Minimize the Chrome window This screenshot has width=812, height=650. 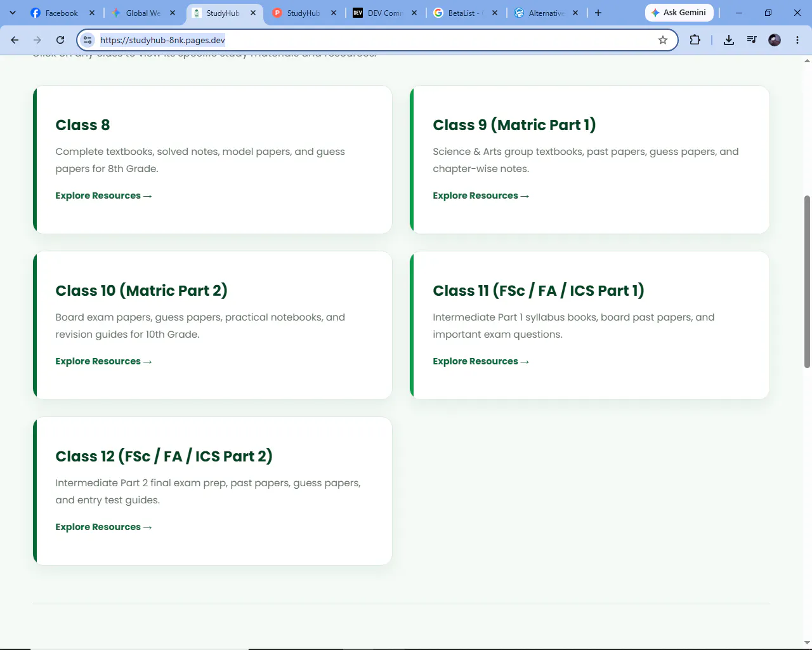tap(739, 13)
